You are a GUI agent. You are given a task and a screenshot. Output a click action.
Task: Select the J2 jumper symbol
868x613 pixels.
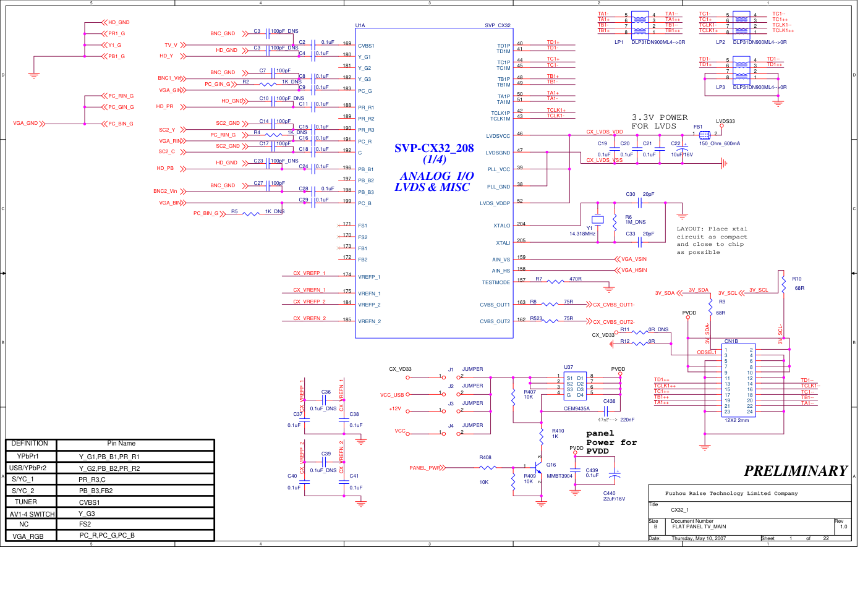click(451, 393)
